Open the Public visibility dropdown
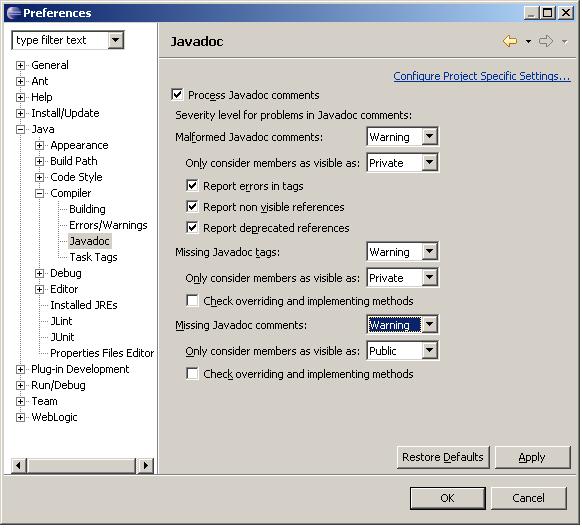This screenshot has height=528, width=582. tap(429, 350)
